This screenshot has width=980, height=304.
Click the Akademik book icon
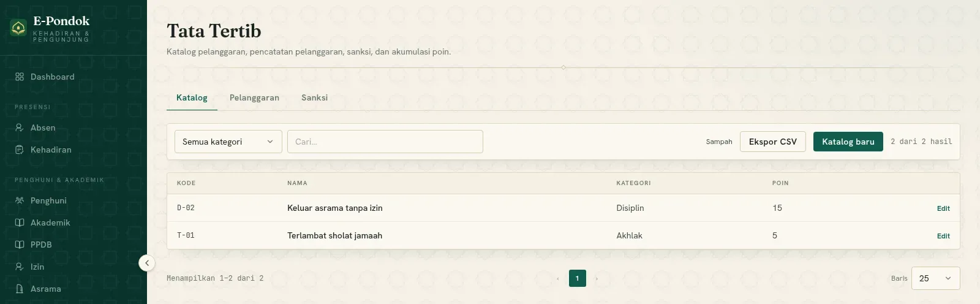(x=20, y=222)
